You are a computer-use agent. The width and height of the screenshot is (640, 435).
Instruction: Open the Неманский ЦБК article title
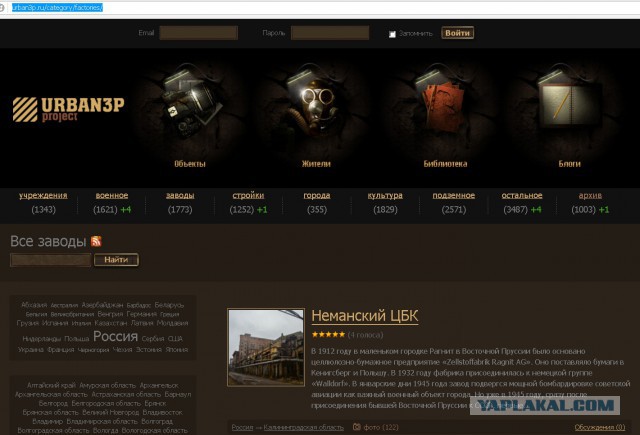click(x=365, y=316)
